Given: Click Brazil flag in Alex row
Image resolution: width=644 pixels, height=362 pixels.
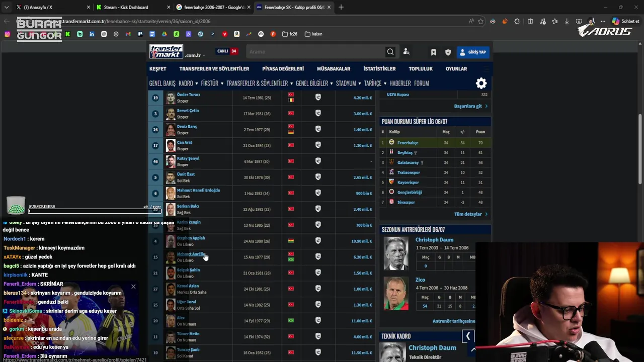Looking at the screenshot, I should pos(291,321).
